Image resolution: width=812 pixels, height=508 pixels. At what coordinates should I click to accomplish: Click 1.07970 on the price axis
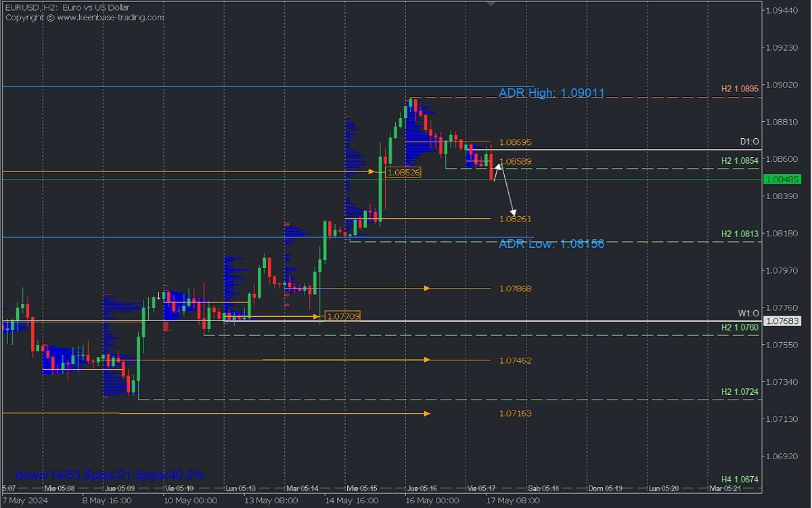tap(782, 271)
